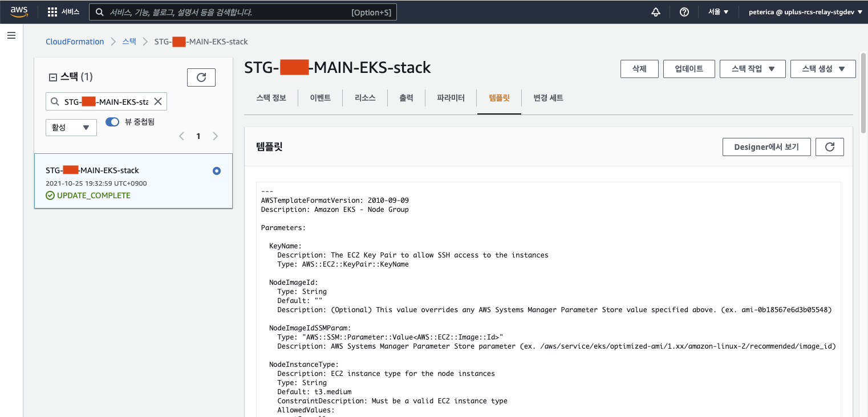Click the view in Designer button
Viewport: 868px width, 417px height.
point(766,147)
